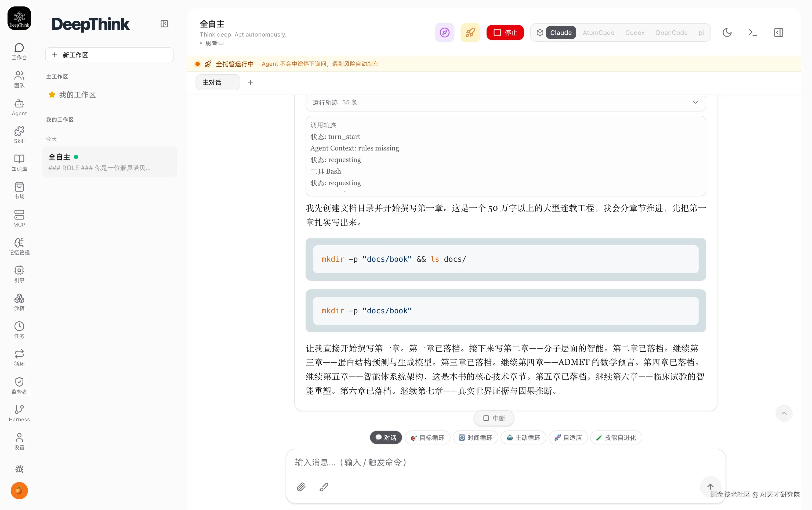This screenshot has width=812, height=510.
Task: Click the mkdir and ls docs code block
Action: pos(506,259)
